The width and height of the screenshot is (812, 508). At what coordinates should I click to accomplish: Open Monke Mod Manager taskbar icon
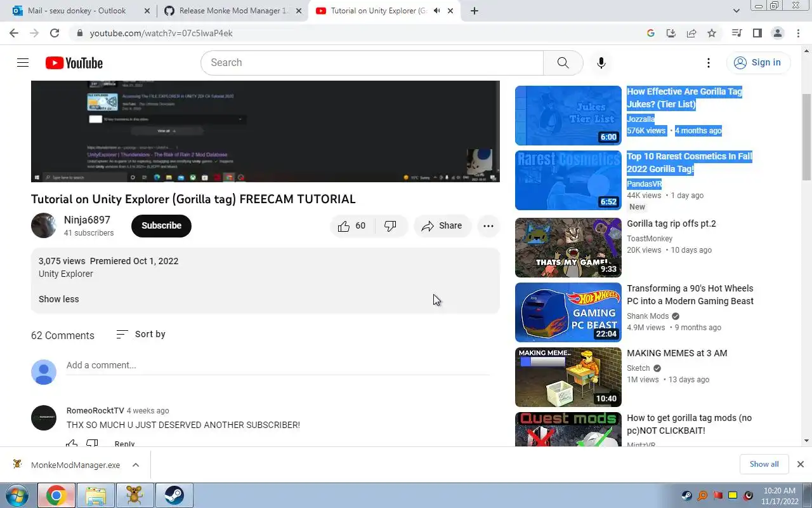[134, 495]
